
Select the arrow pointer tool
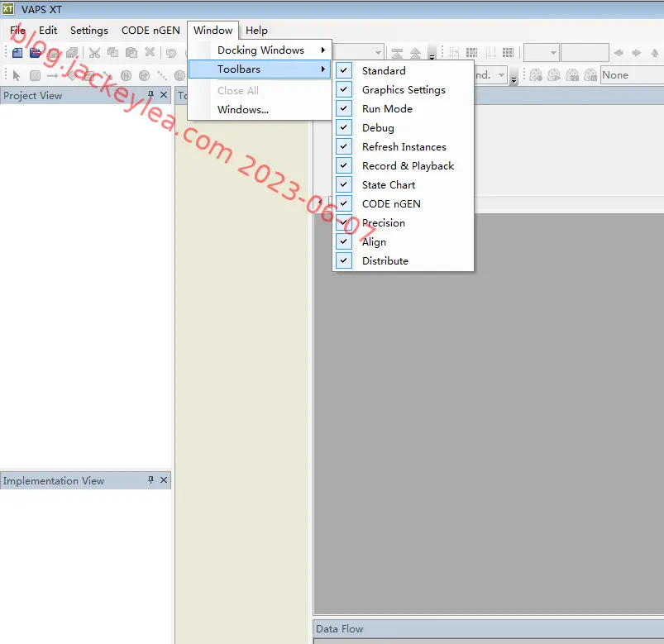[17, 76]
